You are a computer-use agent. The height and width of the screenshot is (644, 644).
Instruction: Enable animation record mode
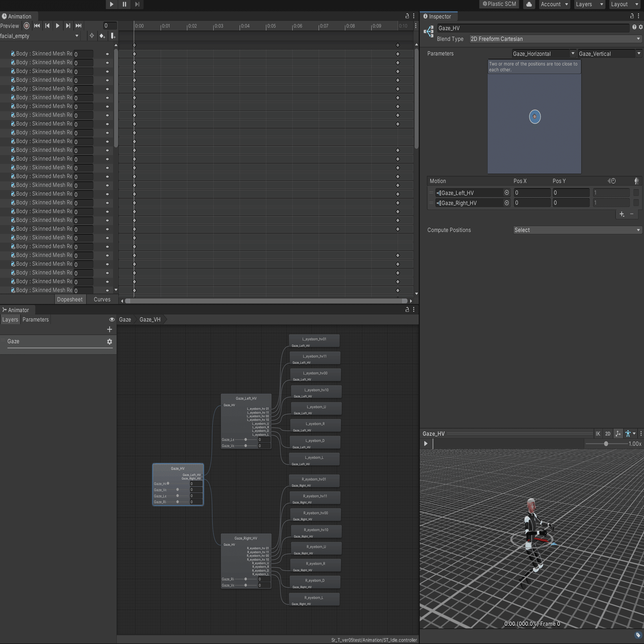click(26, 26)
